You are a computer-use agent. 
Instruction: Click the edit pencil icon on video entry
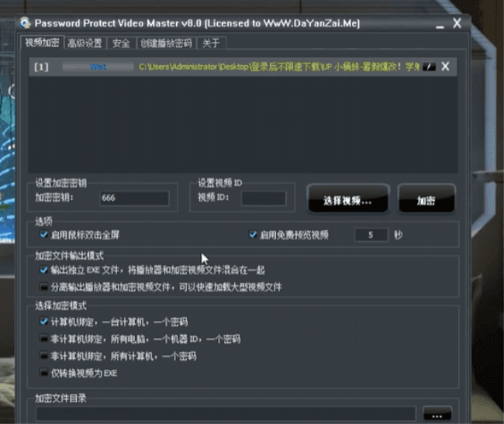point(430,67)
